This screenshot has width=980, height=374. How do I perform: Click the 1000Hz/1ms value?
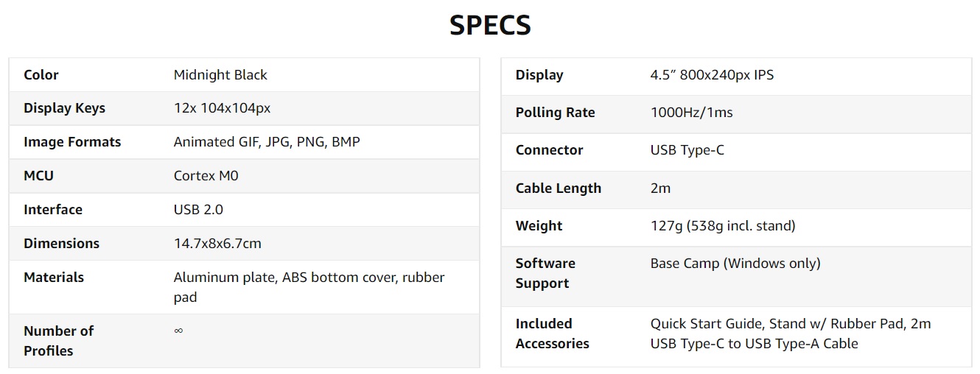(x=691, y=113)
